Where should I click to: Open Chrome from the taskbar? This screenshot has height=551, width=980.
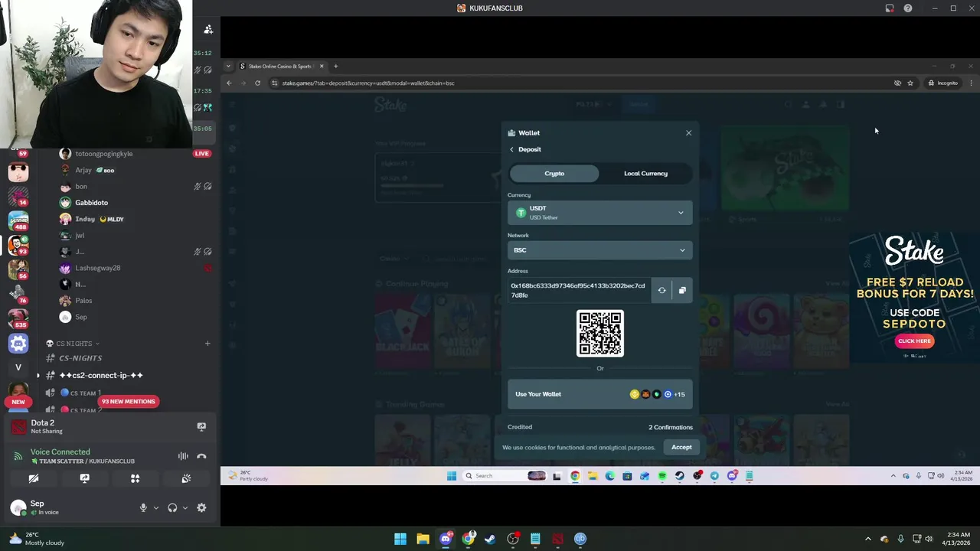click(468, 539)
